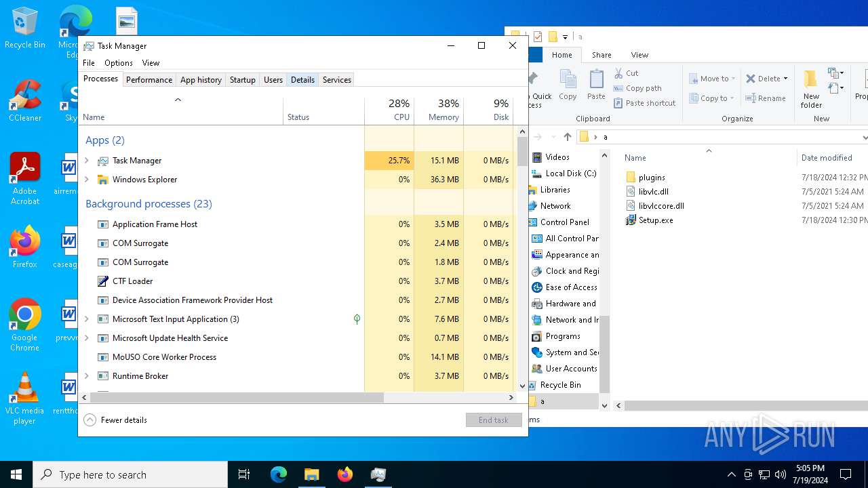The height and width of the screenshot is (488, 868).
Task: Select Setup.exe file in Explorer
Action: coord(656,220)
